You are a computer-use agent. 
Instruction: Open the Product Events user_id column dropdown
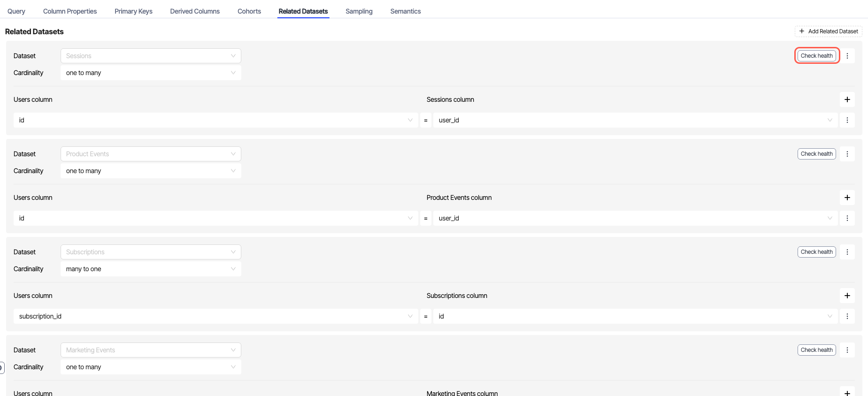click(635, 218)
